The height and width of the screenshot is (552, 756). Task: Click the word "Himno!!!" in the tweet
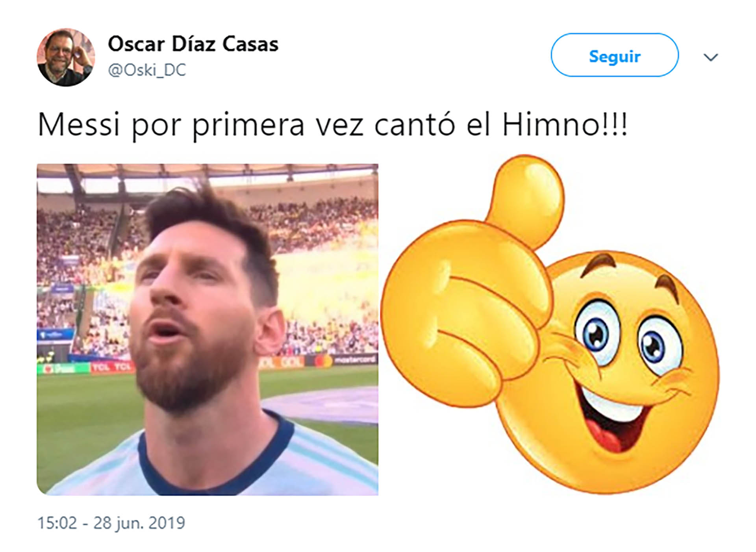click(x=564, y=125)
